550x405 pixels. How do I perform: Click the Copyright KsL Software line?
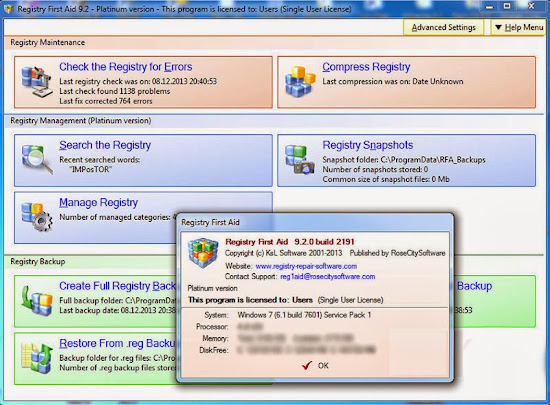(x=283, y=253)
